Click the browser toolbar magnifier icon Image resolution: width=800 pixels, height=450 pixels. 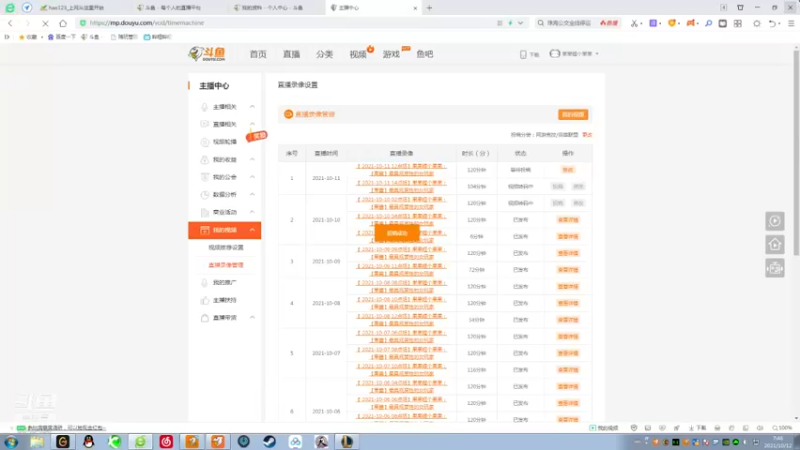708,23
